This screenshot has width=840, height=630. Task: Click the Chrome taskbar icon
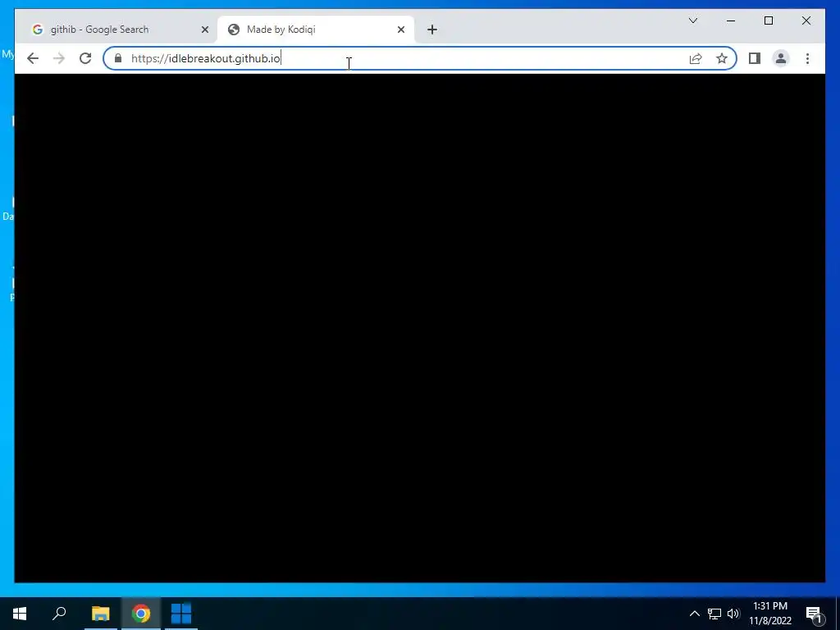point(141,614)
